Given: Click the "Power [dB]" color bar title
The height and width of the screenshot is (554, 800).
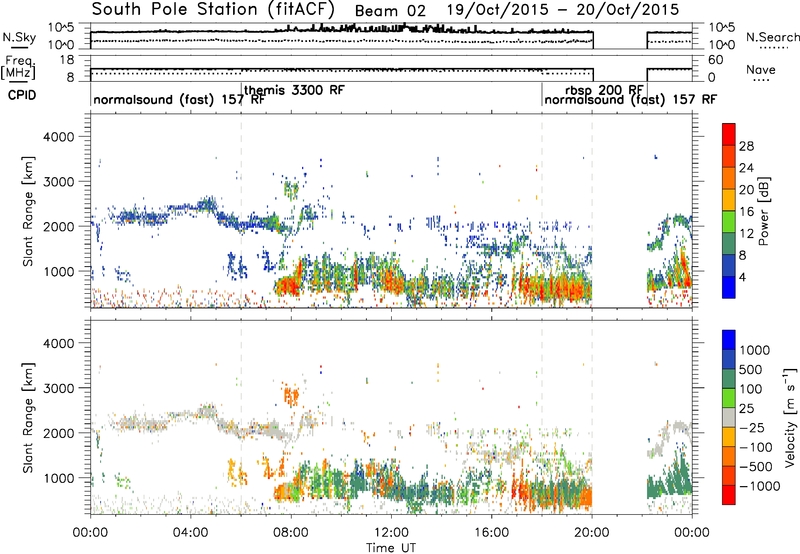Looking at the screenshot, I should point(764,211).
